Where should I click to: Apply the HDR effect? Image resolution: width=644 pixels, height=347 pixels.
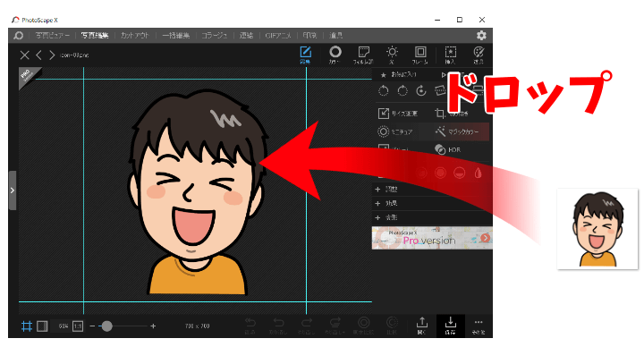(x=448, y=149)
